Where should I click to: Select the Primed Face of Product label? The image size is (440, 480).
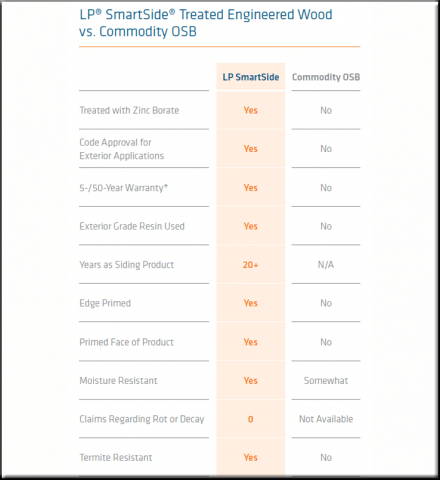[x=126, y=342]
